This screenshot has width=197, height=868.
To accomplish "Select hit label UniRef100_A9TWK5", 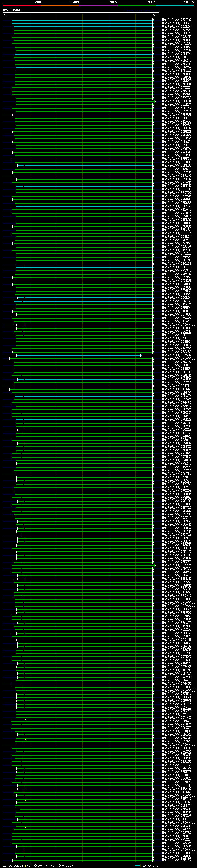I will tap(176, 454).
